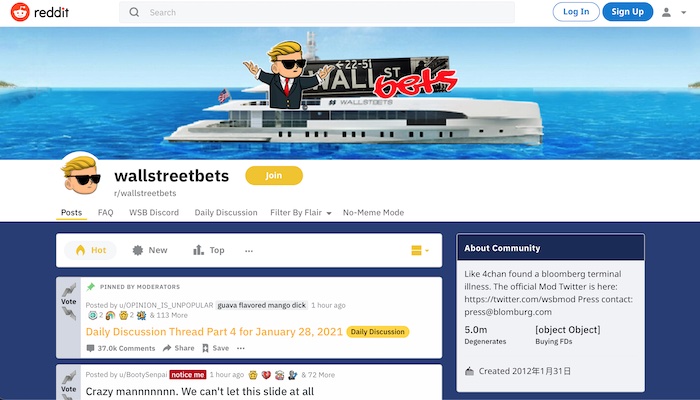This screenshot has height=400, width=700.
Task: Expand the Filter By Flair dropdown
Action: [x=300, y=212]
